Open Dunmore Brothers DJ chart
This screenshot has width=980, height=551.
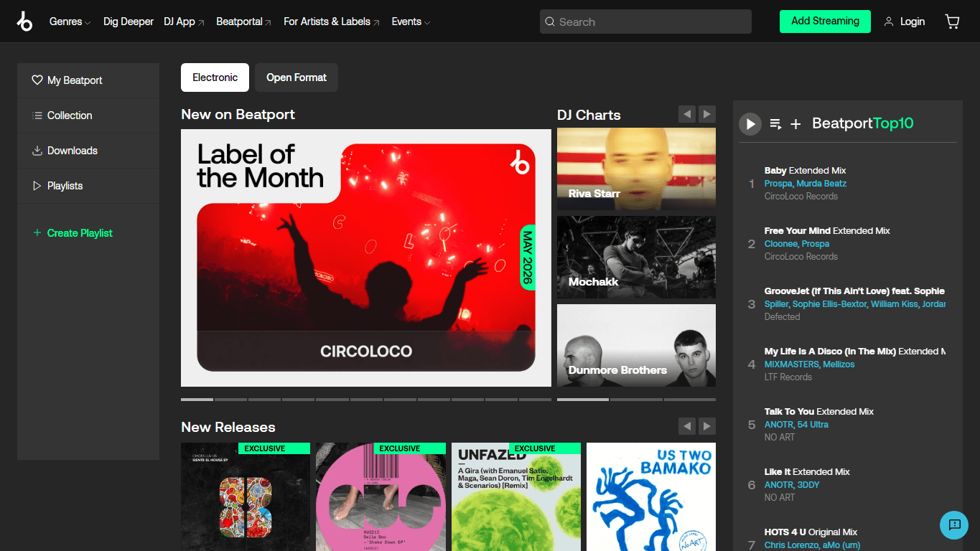(x=636, y=345)
